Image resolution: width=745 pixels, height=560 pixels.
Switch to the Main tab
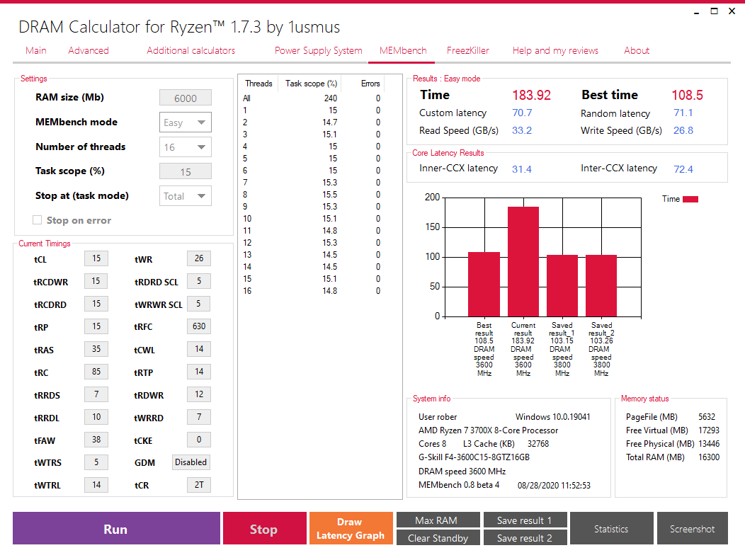point(36,50)
